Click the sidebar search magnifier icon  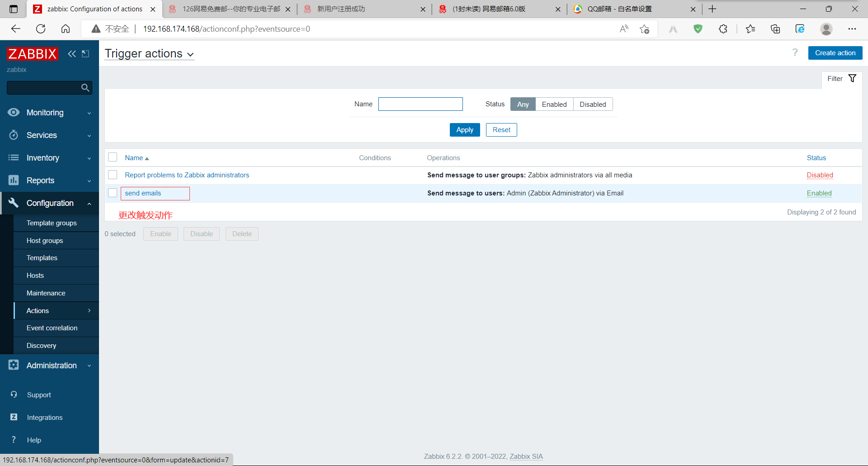85,88
